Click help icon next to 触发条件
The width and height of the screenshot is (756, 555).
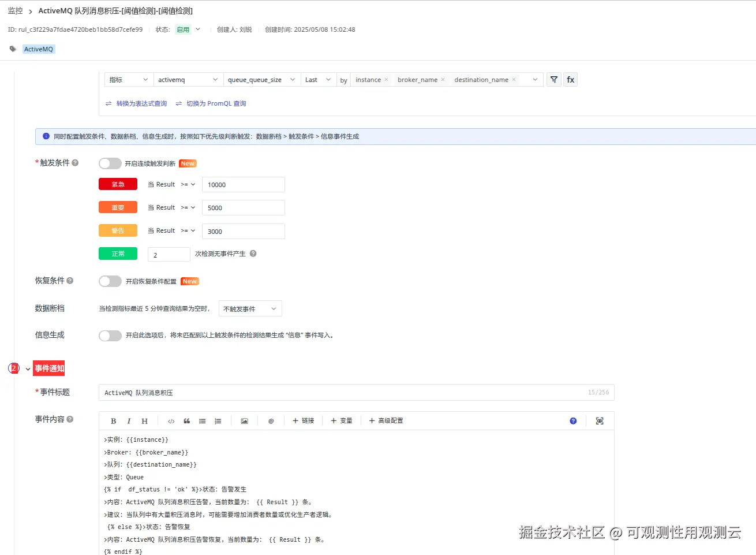click(x=75, y=163)
